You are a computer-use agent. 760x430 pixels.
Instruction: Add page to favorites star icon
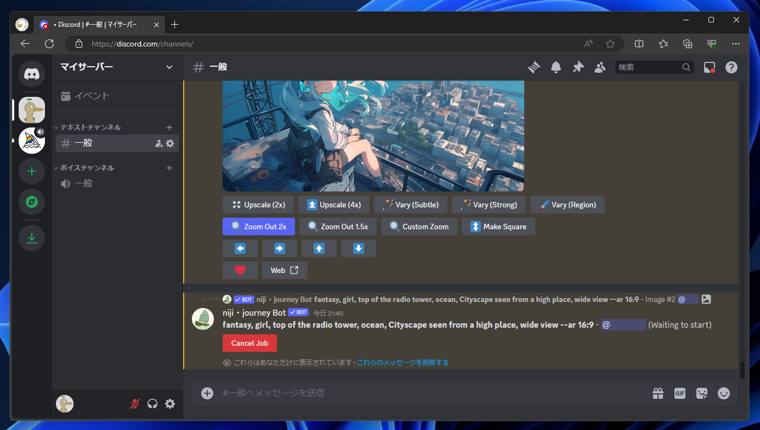click(610, 44)
